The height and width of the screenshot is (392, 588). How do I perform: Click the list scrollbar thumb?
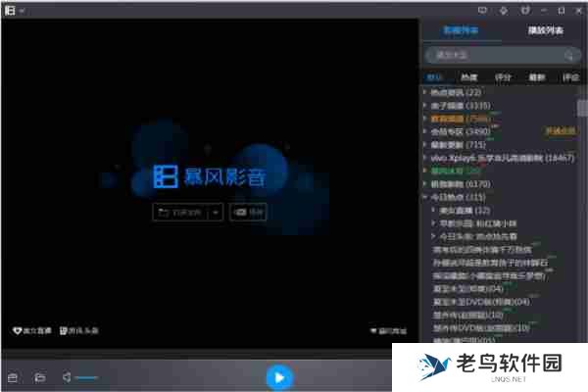582,108
